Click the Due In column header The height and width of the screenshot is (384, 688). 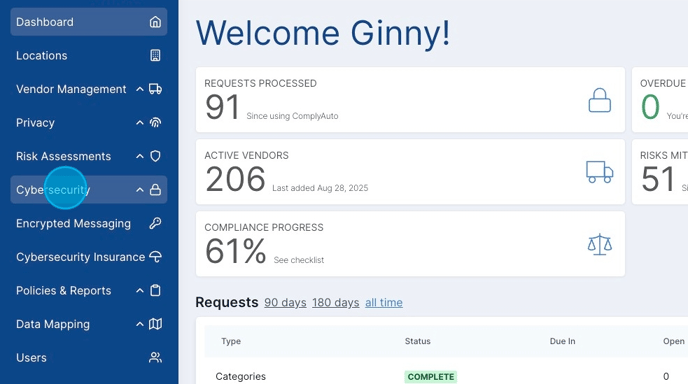click(562, 341)
